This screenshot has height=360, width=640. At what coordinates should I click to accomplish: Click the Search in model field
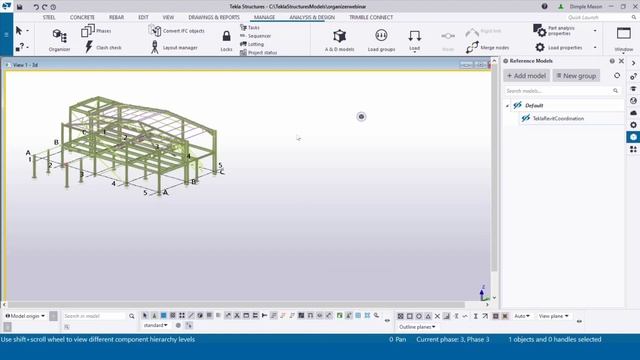coord(94,316)
